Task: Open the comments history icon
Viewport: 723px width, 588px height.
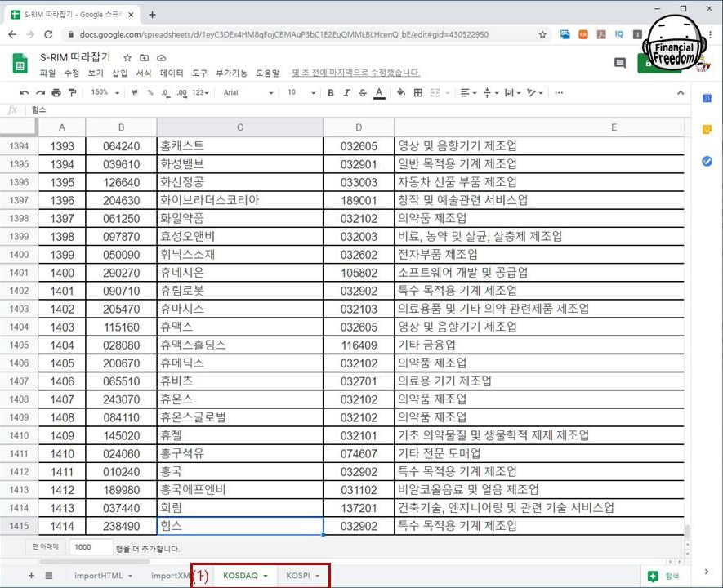Action: (x=620, y=63)
